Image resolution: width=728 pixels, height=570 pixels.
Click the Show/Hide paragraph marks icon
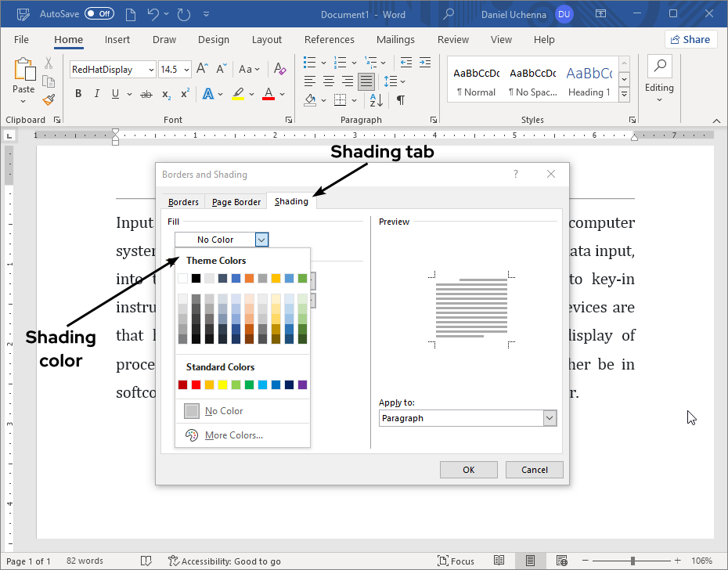[x=400, y=100]
